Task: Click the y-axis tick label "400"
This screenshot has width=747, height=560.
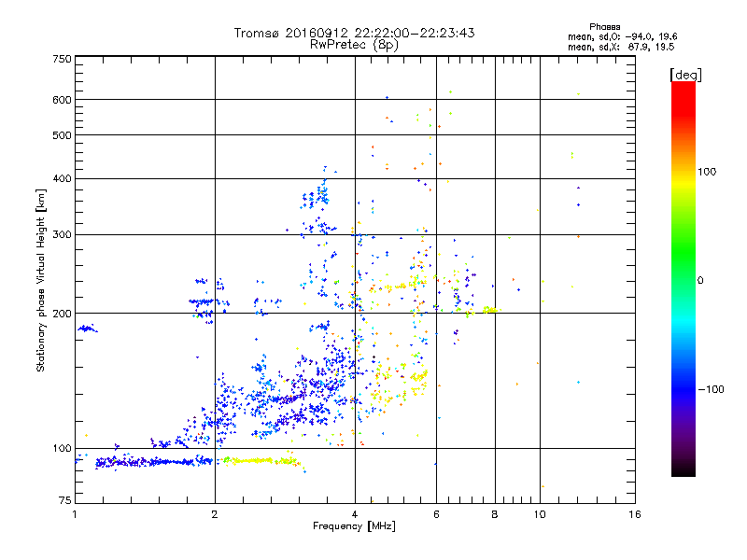Action: [x=62, y=178]
